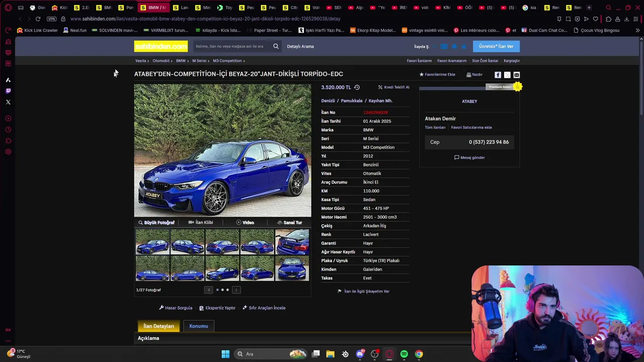
Task: Open the weather widget showing 17°C Güneşli
Action: click(x=19, y=353)
